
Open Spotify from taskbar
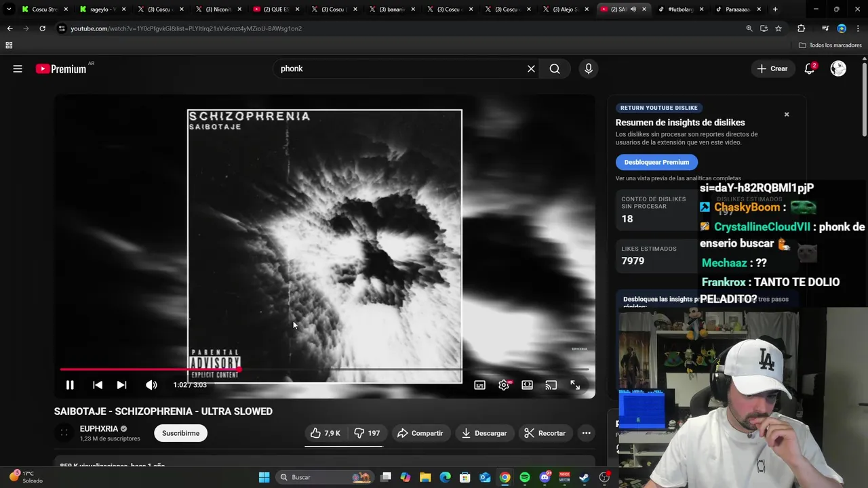525,477
